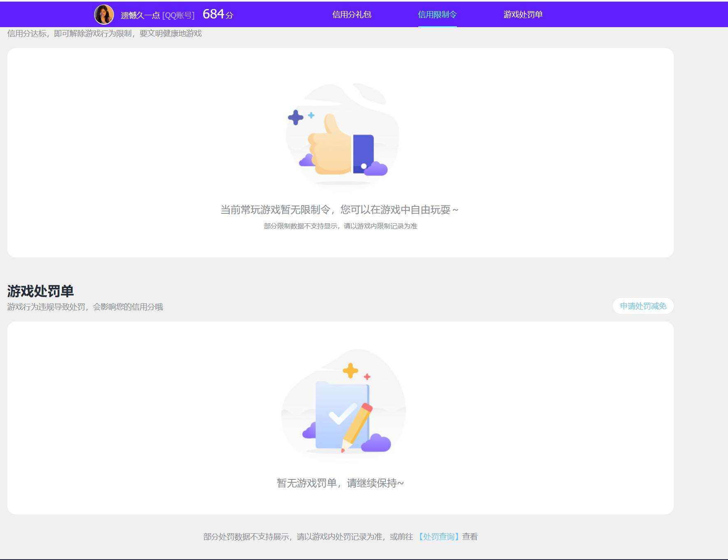
Task: Switch to the 游戏处罚单 tab
Action: 523,14
